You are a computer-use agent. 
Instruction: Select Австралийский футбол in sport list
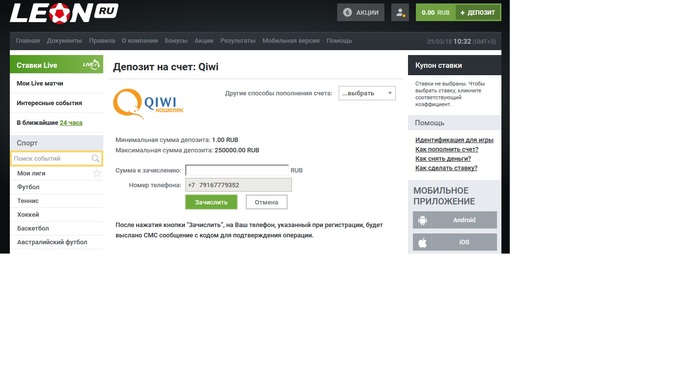(x=56, y=242)
